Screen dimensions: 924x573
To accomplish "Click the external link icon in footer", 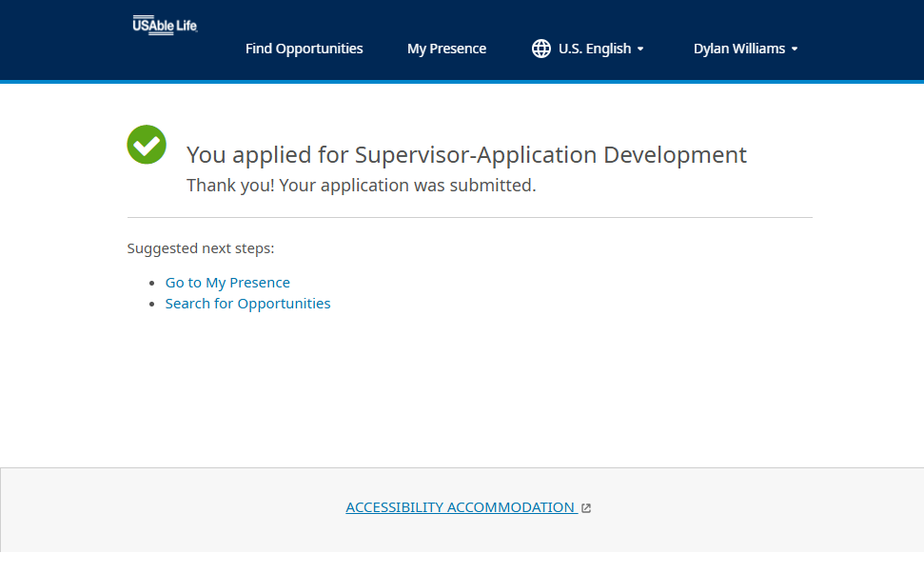I will (586, 508).
